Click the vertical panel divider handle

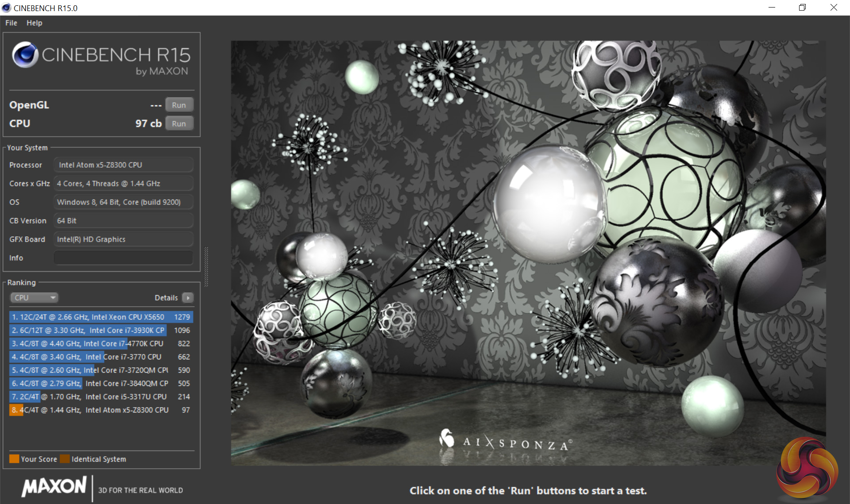pyautogui.click(x=206, y=267)
